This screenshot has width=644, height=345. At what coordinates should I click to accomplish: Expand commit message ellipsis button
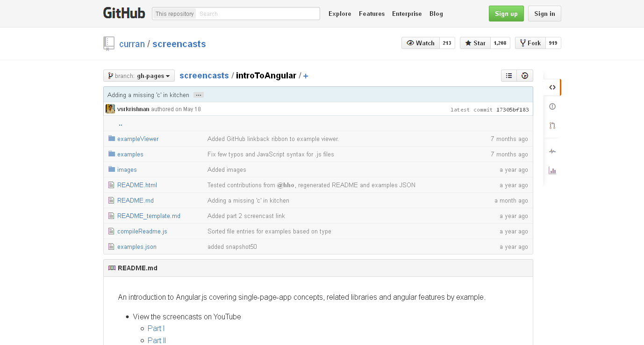(x=199, y=95)
